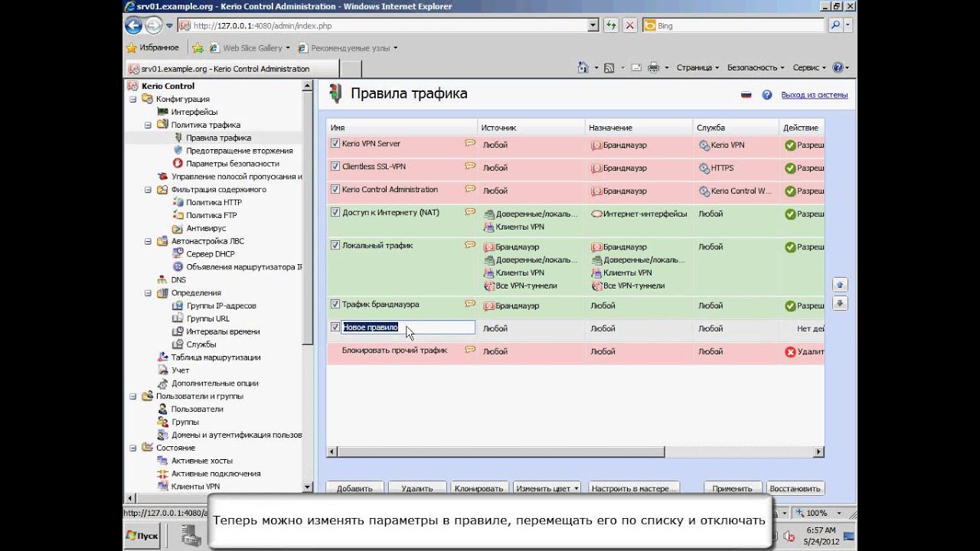This screenshot has height=551, width=980.
Task: Open the Безопасность menu
Action: tap(754, 67)
